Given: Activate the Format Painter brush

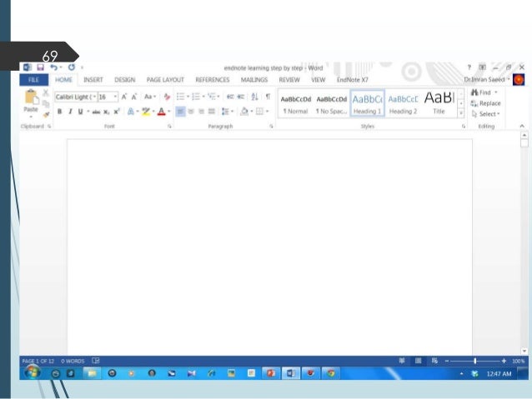Looking at the screenshot, I should click(46, 115).
